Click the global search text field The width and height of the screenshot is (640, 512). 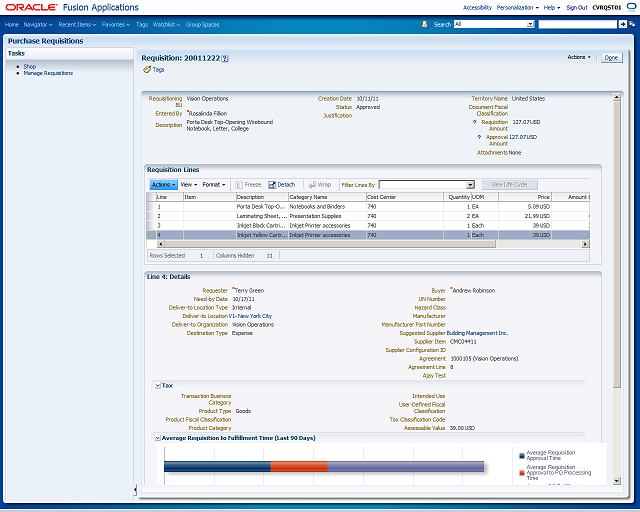pyautogui.click(x=578, y=24)
